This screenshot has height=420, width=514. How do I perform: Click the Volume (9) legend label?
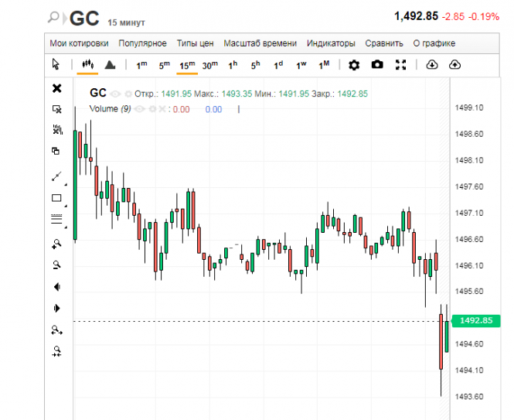pyautogui.click(x=110, y=108)
